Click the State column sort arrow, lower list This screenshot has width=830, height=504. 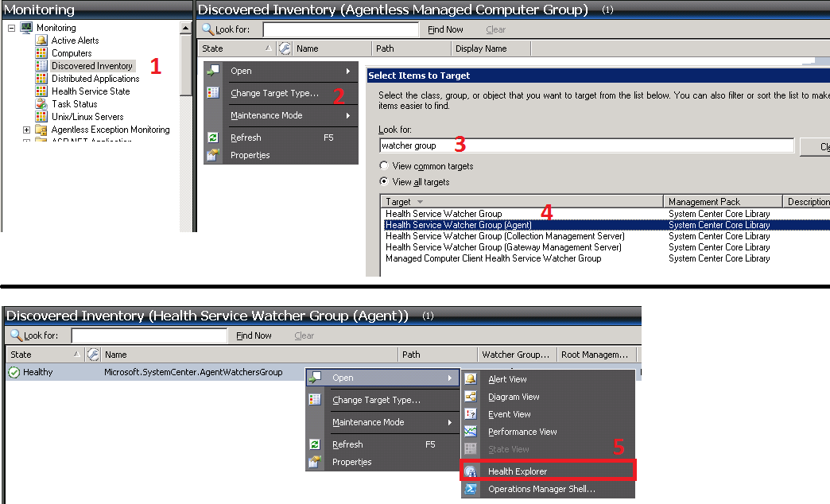click(76, 355)
